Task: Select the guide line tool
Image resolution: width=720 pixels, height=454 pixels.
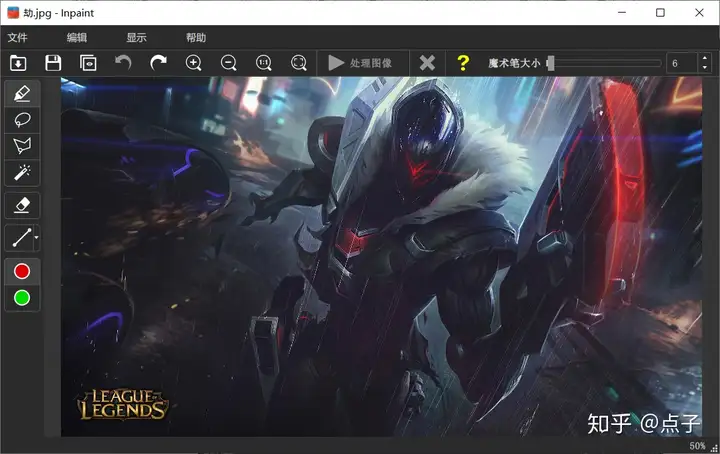Action: pyautogui.click(x=20, y=238)
